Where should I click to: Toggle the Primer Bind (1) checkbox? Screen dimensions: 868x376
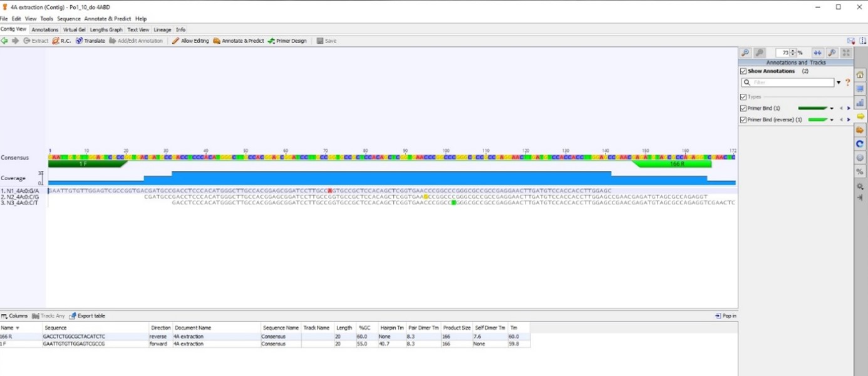(x=743, y=108)
